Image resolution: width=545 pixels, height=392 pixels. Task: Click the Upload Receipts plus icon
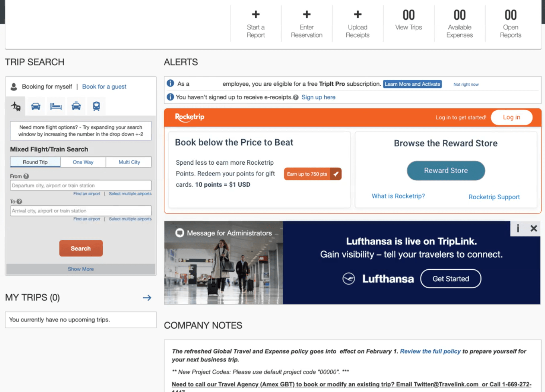pos(358,14)
